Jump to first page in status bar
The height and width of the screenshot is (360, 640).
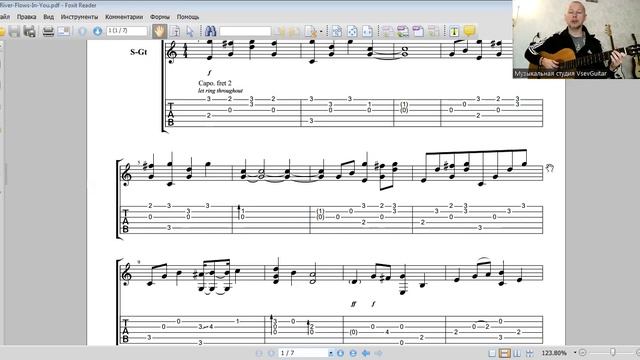(259, 353)
